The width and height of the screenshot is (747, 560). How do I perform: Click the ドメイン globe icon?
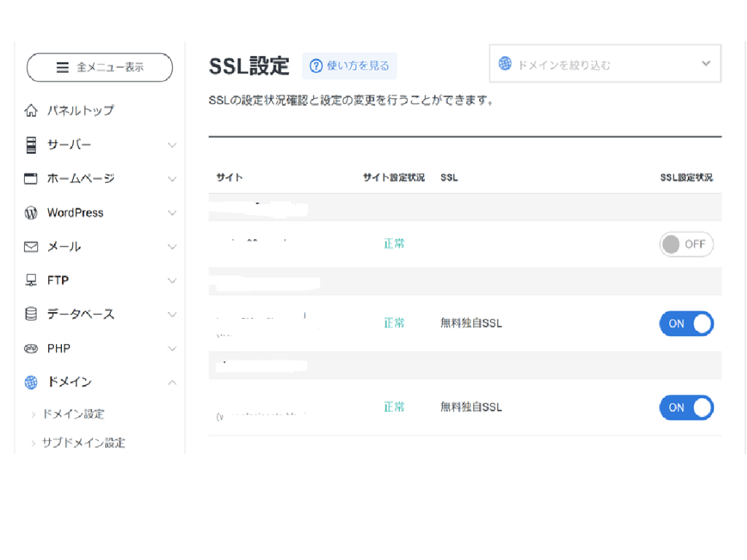(x=31, y=382)
